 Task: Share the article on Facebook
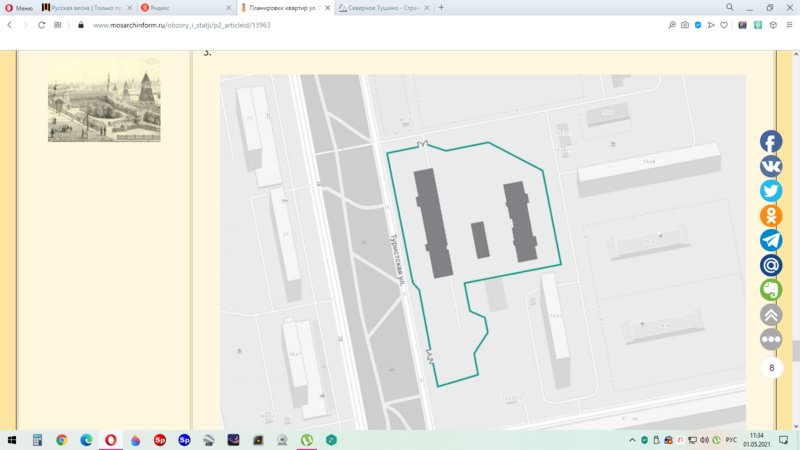click(771, 142)
